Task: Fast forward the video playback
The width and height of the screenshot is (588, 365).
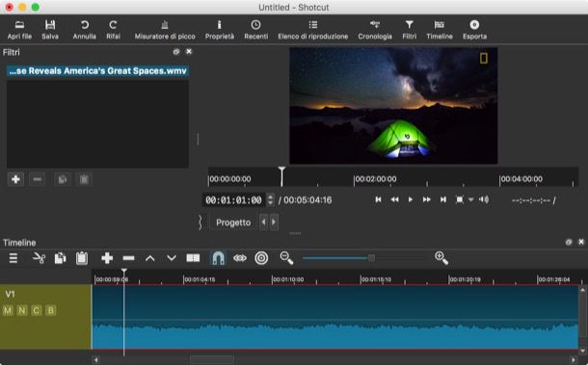Action: tap(427, 199)
